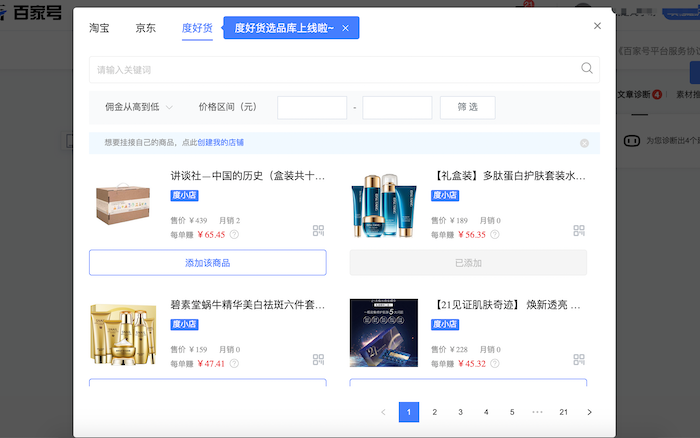Show QR code for 讲谈社 中国的历史 product
Image resolution: width=700 pixels, height=438 pixels.
pos(318,230)
